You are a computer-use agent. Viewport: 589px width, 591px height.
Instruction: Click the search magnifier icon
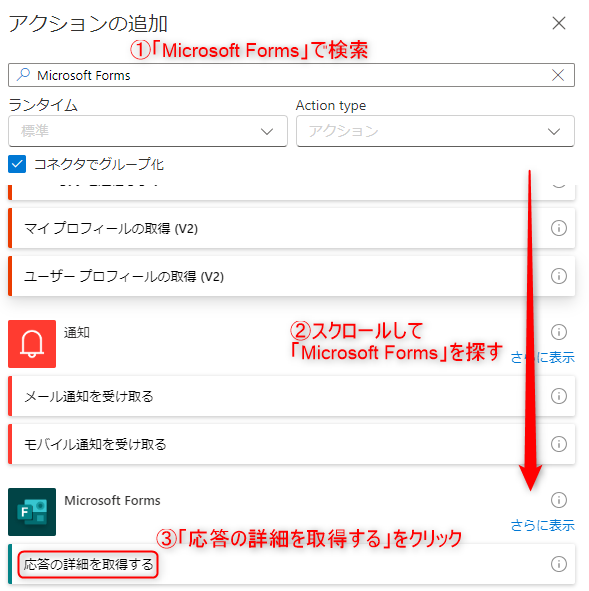23,75
